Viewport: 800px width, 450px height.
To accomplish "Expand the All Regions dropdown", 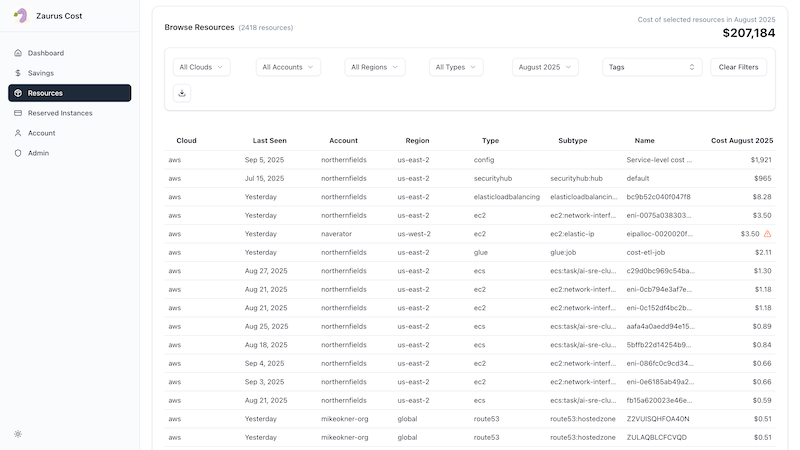I will [375, 67].
